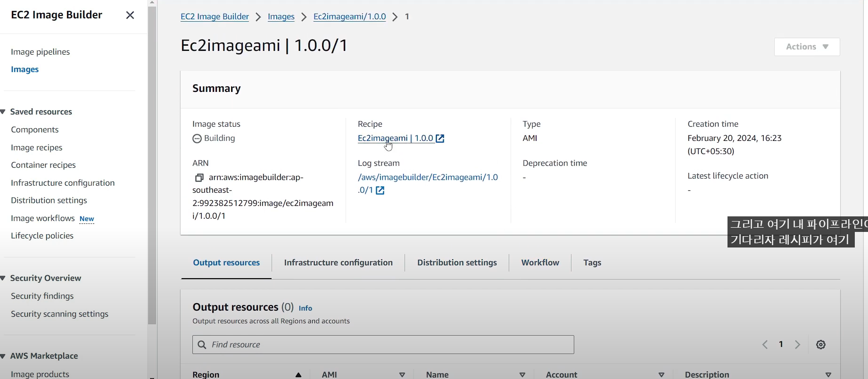Viewport: 868px width, 379px height.
Task: Click the Find resource search field
Action: [383, 345]
